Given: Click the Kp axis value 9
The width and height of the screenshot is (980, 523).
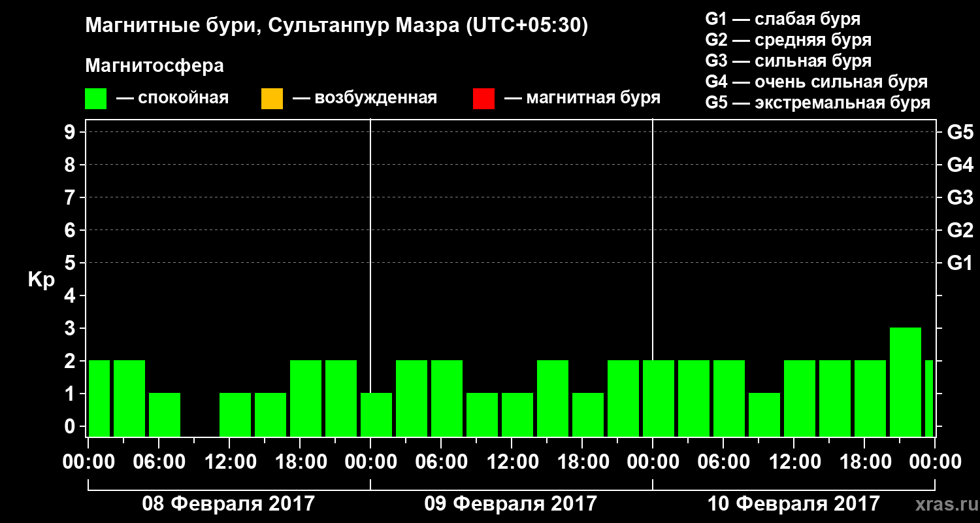Looking at the screenshot, I should (71, 132).
